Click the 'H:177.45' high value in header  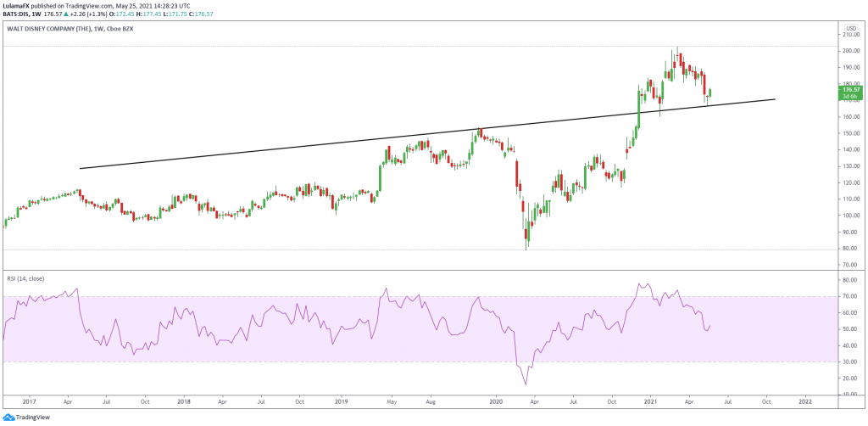150,14
